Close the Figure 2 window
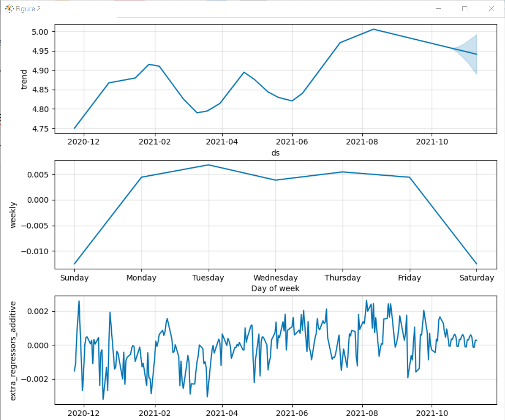The width and height of the screenshot is (505, 420). click(x=491, y=9)
